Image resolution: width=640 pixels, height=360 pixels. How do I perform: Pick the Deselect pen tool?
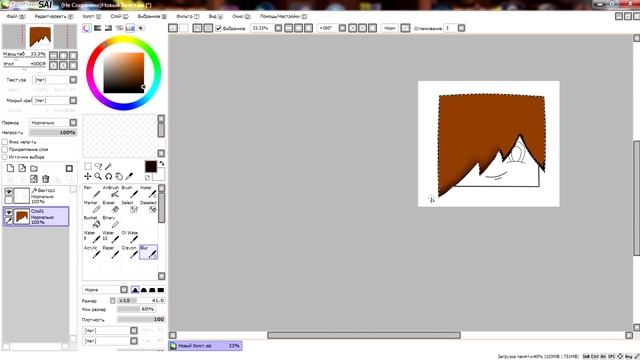point(149,207)
